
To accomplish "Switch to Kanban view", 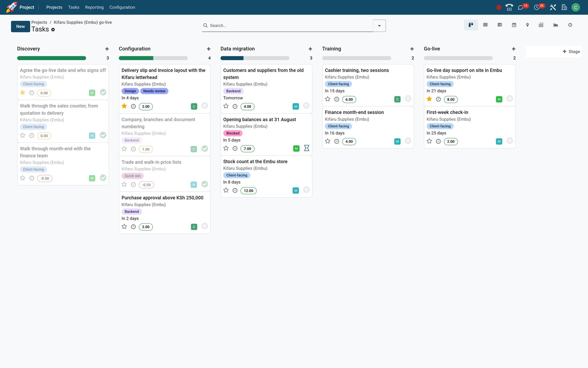I will (471, 25).
